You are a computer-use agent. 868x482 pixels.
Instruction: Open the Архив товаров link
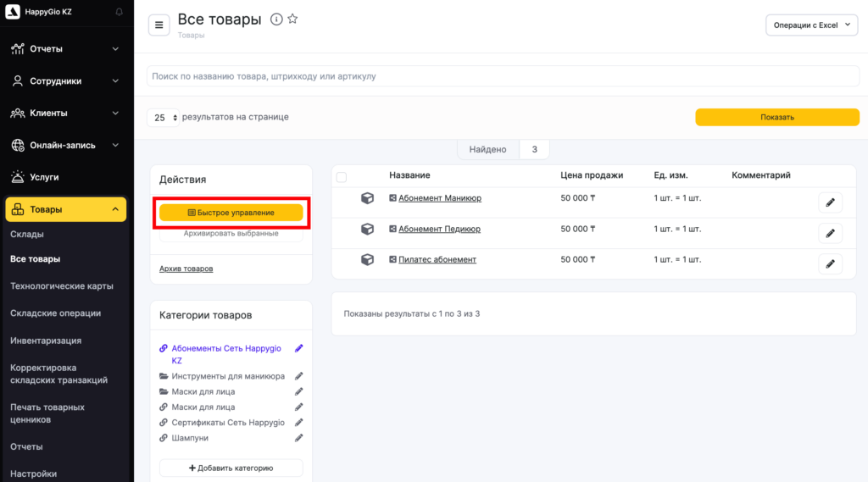186,269
